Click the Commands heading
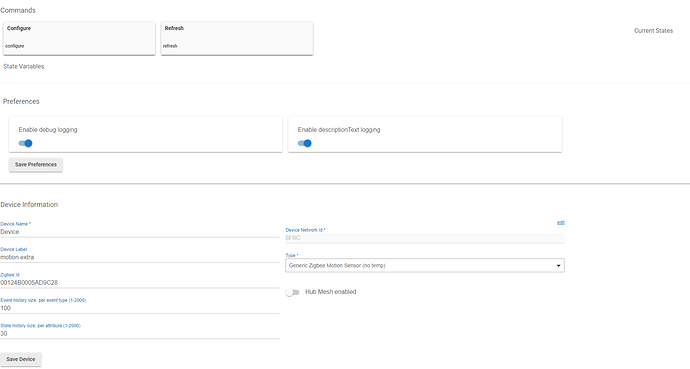The width and height of the screenshot is (690, 369). pyautogui.click(x=18, y=10)
